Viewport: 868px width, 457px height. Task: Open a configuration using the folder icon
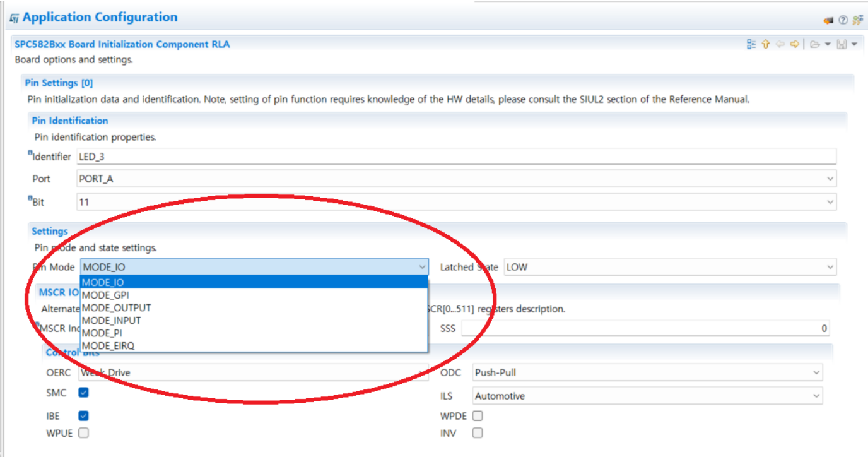pos(816,44)
